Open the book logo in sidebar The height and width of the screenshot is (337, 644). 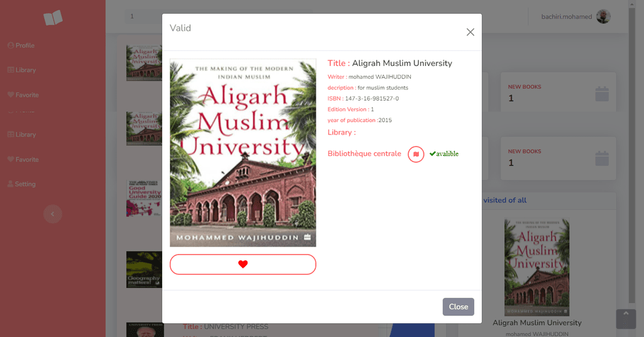(x=53, y=18)
